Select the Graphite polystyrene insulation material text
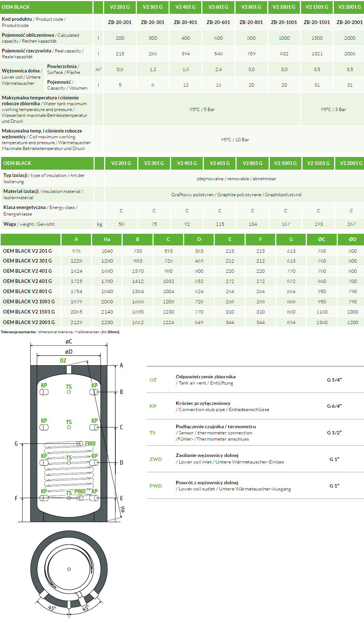This screenshot has height=627, width=364. point(236,195)
